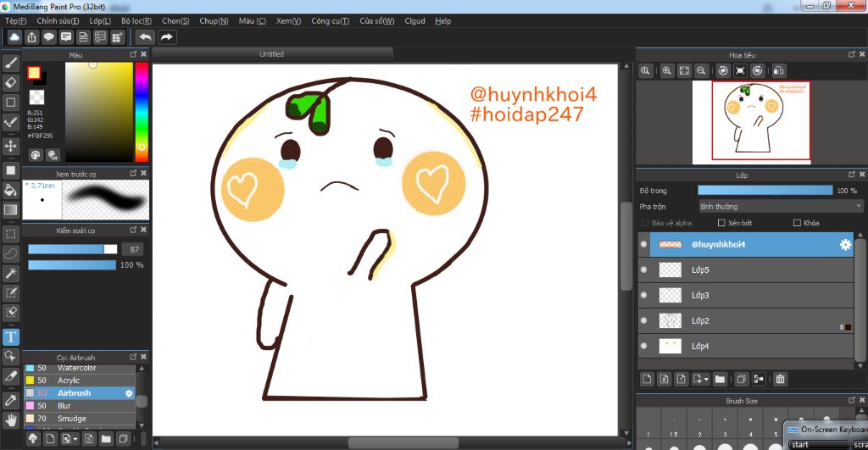Open the Pha trộn blend mode dropdown
This screenshot has height=450, width=868.
click(780, 207)
